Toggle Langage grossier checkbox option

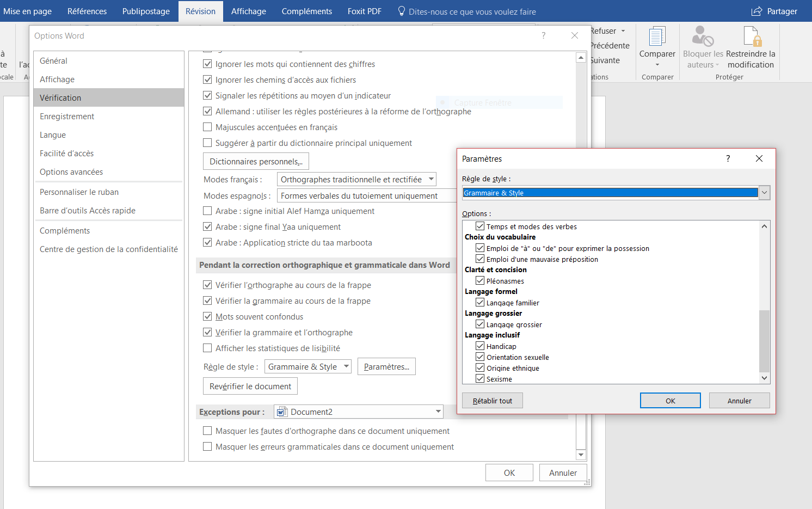point(480,324)
